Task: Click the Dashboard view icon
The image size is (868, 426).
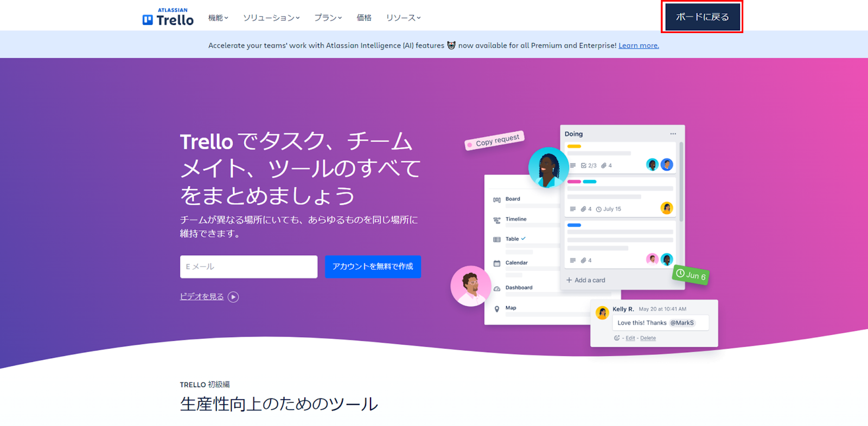Action: [x=496, y=288]
